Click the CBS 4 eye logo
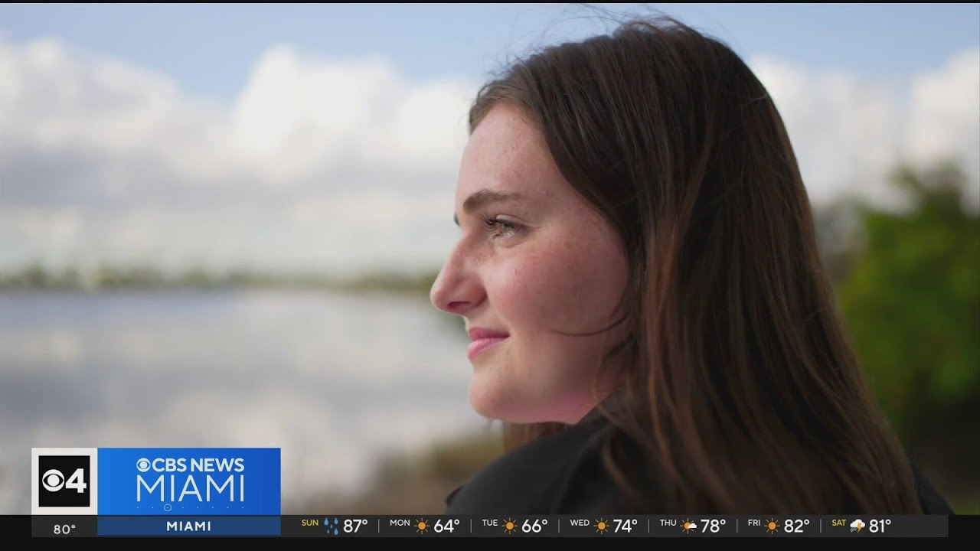Viewport: 980px width, 551px height. coord(64,481)
